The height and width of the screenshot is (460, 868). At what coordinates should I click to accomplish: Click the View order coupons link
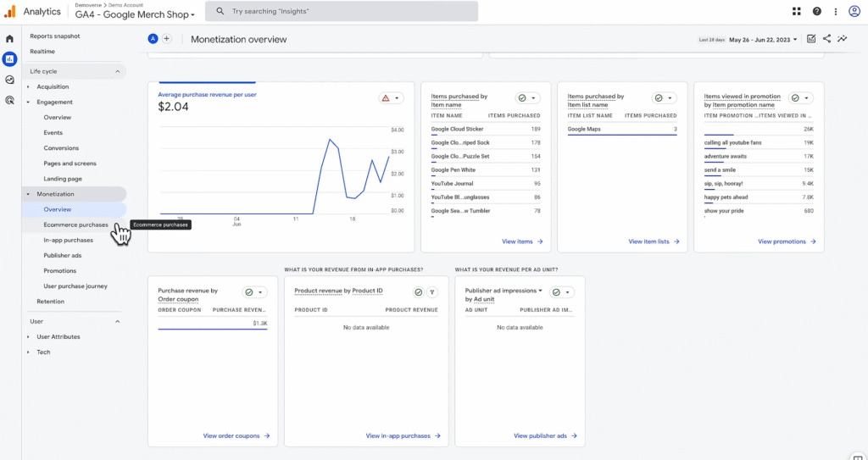(x=236, y=436)
